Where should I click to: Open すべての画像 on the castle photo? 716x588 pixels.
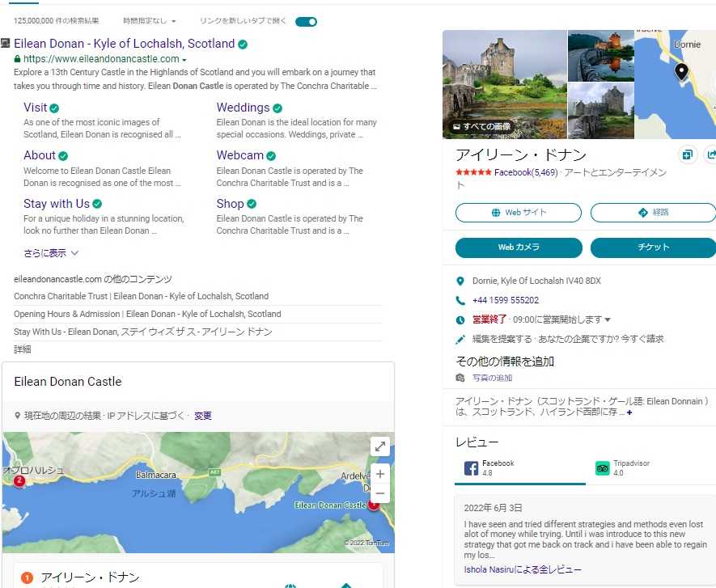482,127
